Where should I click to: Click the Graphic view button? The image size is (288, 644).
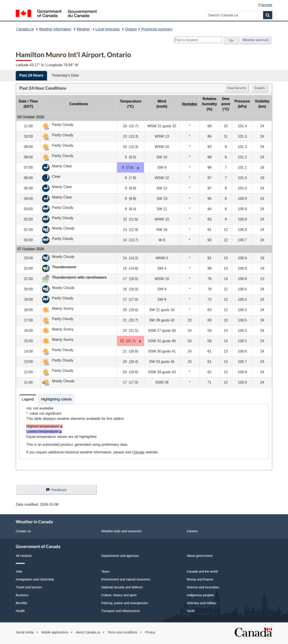[259, 88]
